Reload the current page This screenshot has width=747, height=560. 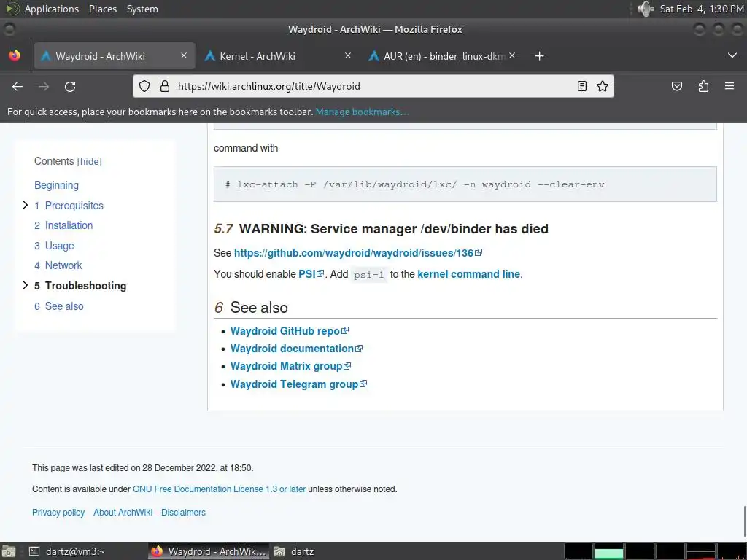70,86
